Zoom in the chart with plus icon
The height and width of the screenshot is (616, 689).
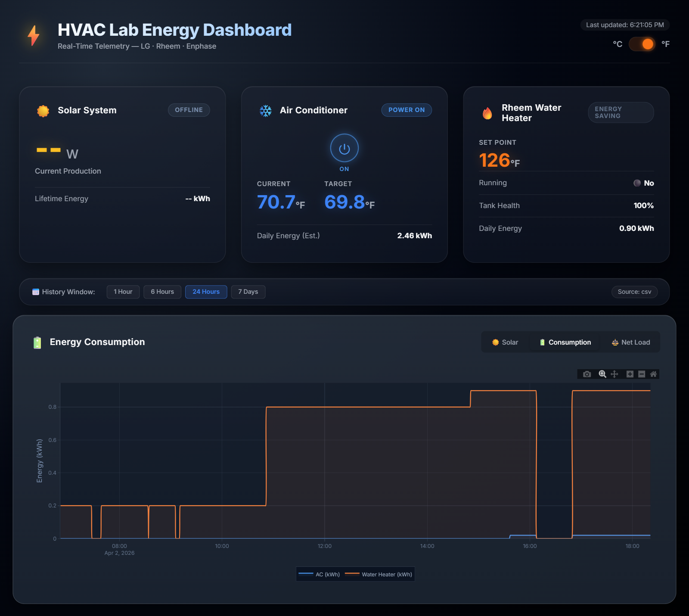[x=630, y=374]
